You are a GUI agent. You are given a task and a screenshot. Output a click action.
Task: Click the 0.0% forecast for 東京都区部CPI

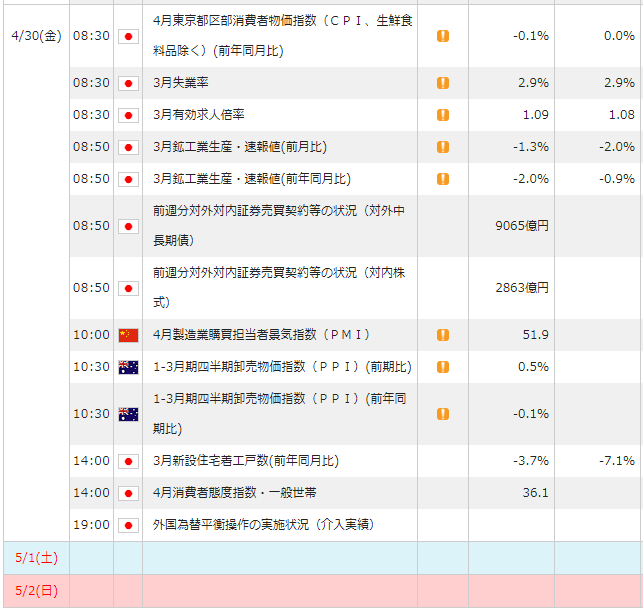coord(619,36)
